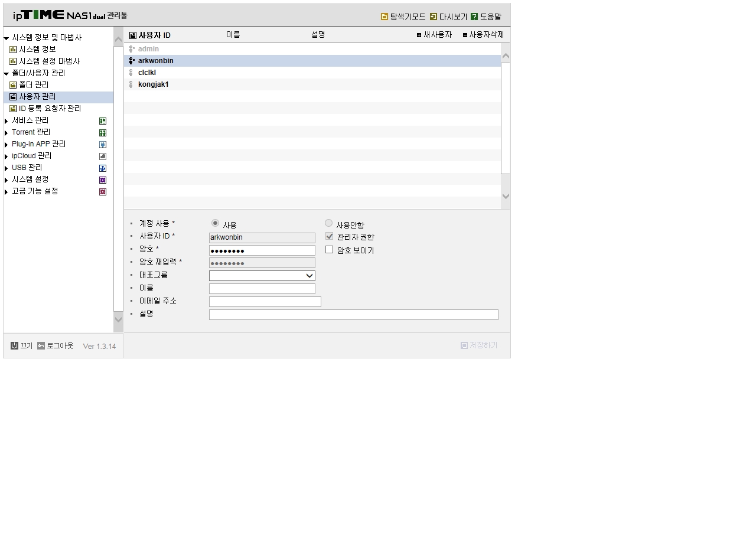Open ID 등록 요청자 관리 menu item
756x542 pixels.
tap(50, 109)
